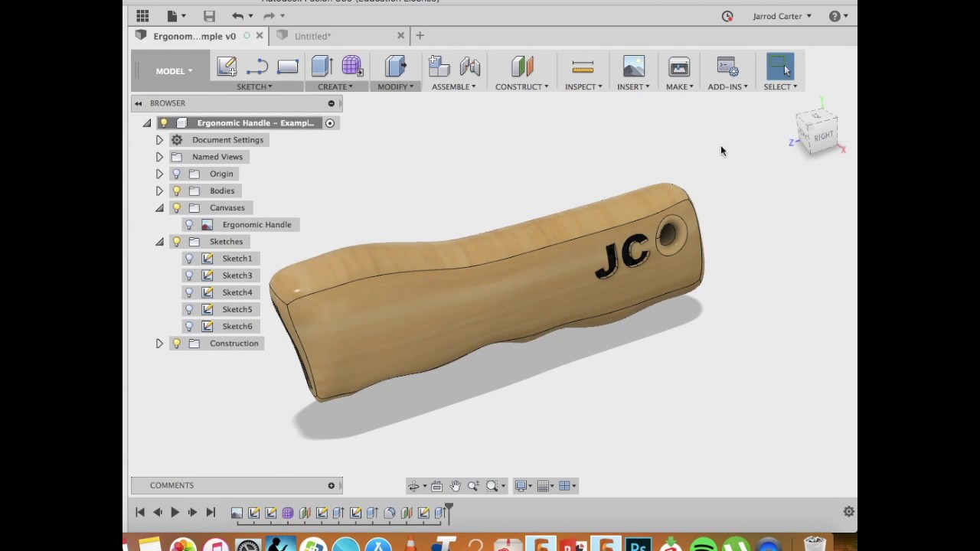Click the Insert decal image icon

point(634,67)
